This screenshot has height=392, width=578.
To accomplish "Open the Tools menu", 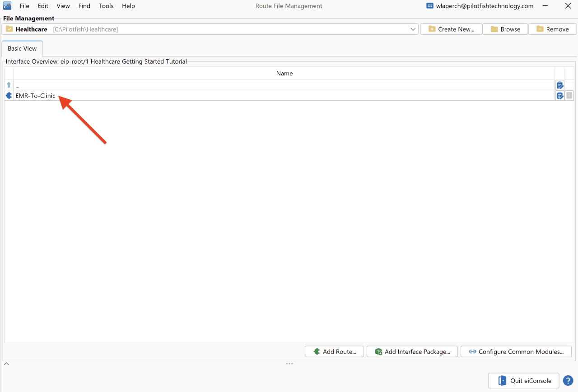I will [106, 6].
